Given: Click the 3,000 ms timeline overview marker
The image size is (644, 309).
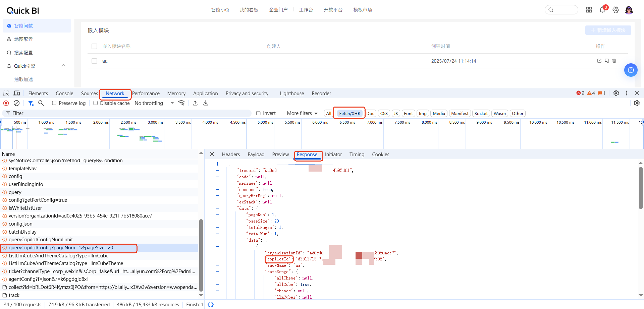Looking at the screenshot, I should pos(155,122).
